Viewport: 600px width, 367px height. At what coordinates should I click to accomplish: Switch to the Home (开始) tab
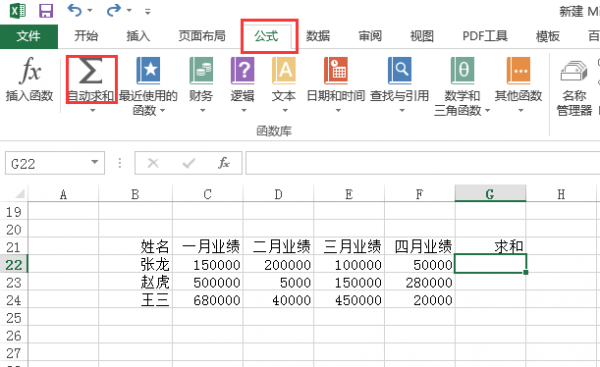coord(86,36)
